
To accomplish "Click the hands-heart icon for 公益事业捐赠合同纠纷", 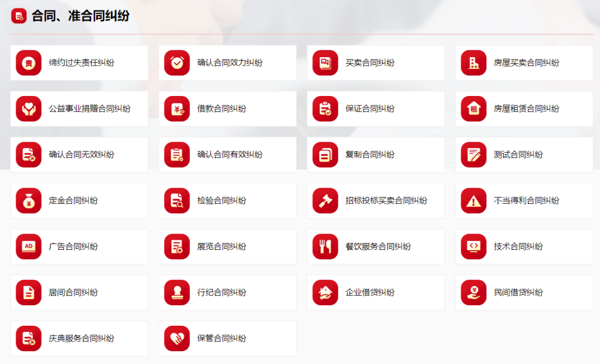I will (28, 109).
